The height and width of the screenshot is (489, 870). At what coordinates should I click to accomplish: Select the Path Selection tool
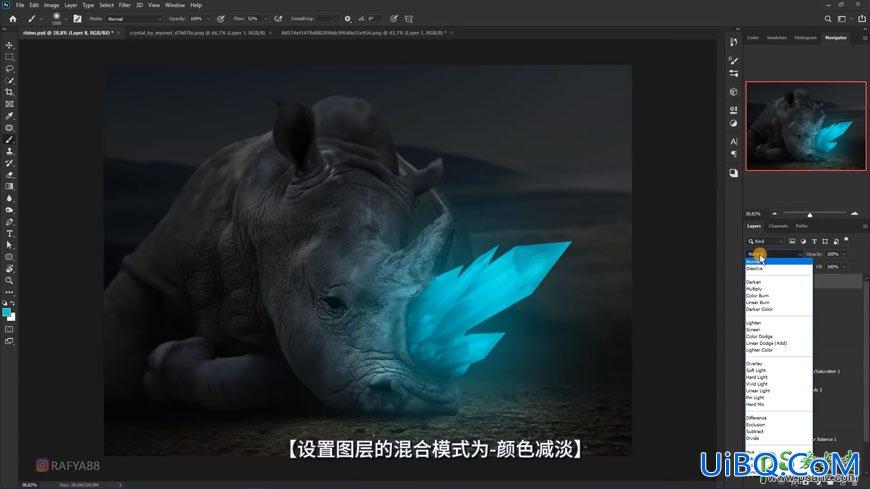9,245
